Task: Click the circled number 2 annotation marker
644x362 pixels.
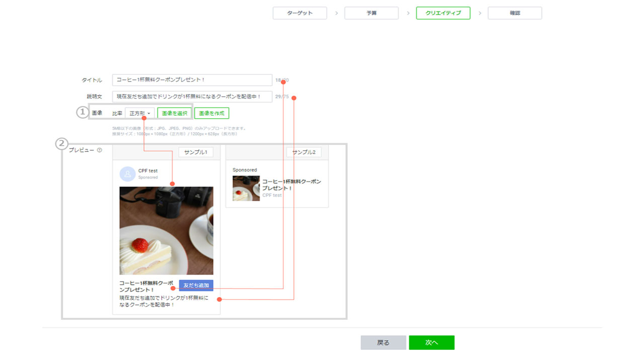Action: tap(61, 144)
